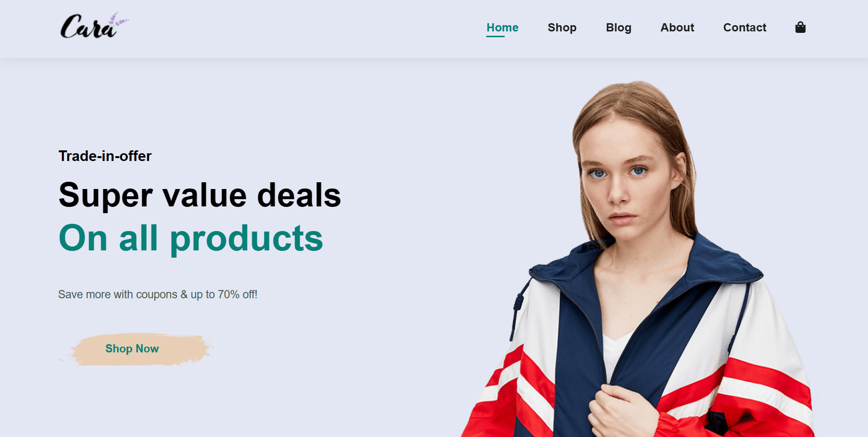Go to the Home nav link
The image size is (868, 437).
coord(502,28)
